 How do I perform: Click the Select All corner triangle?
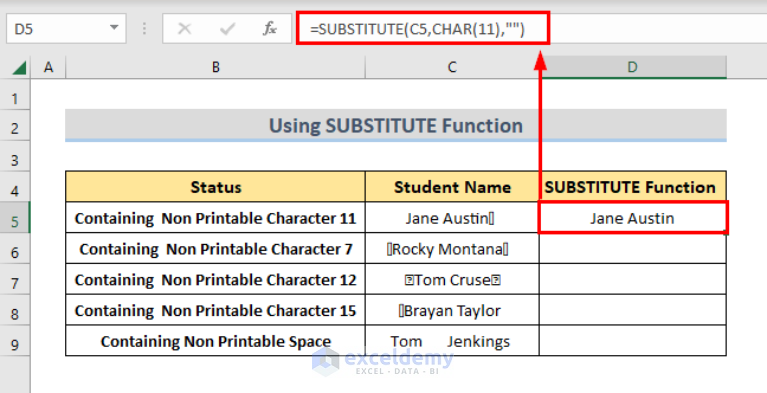click(19, 68)
